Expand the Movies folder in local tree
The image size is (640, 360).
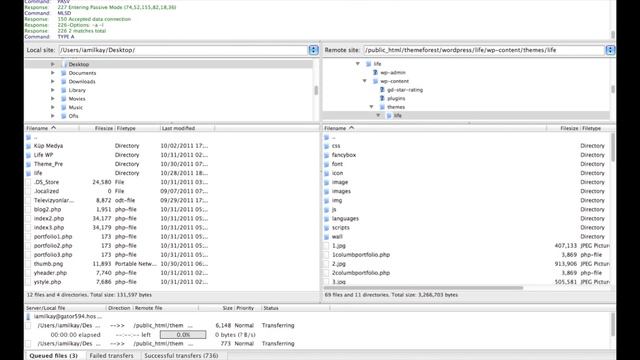(x=53, y=98)
